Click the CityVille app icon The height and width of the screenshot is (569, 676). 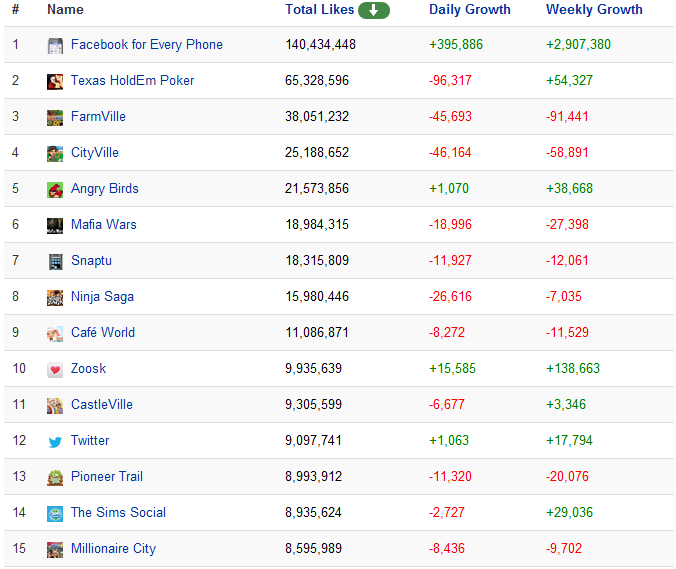pyautogui.click(x=55, y=153)
